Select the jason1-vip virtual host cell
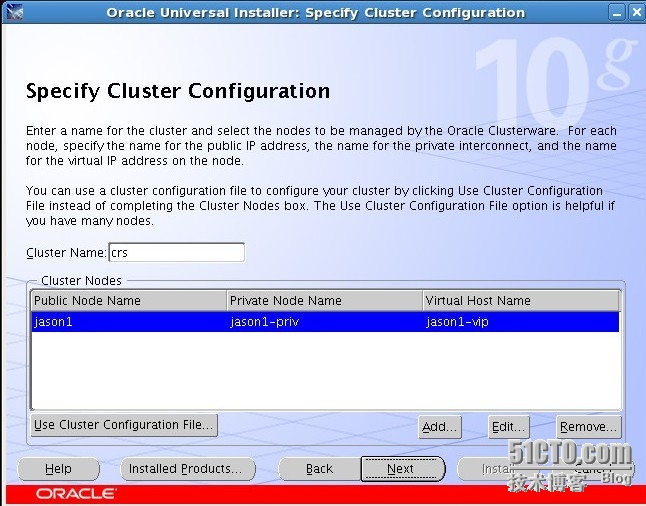646x506 pixels. (521, 321)
